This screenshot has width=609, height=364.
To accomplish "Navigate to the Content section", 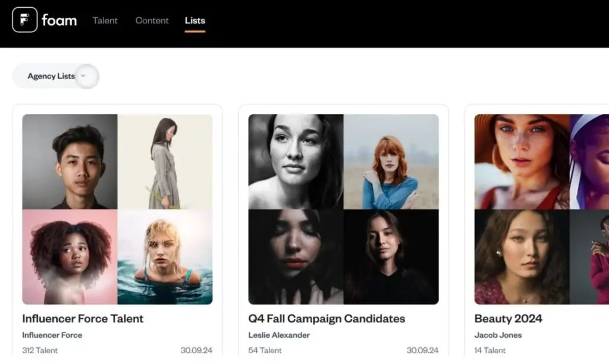I will coord(152,20).
